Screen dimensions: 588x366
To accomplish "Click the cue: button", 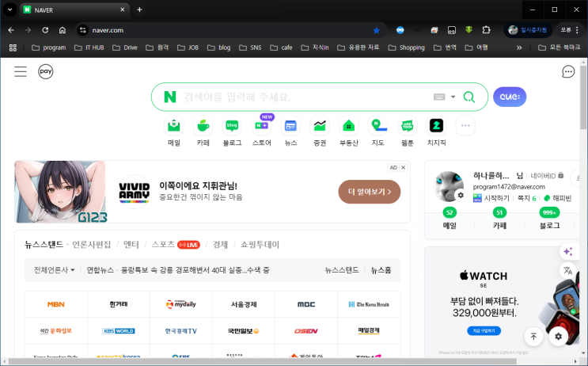I will pos(510,97).
